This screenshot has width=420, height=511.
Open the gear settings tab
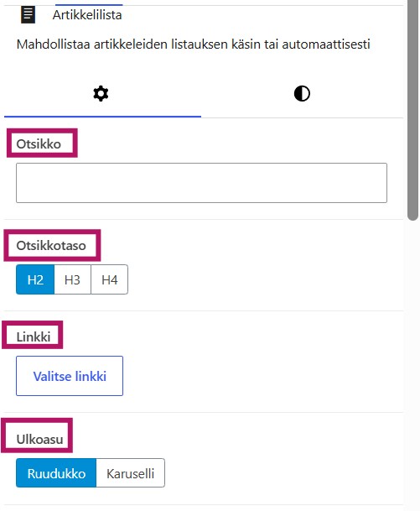click(101, 94)
